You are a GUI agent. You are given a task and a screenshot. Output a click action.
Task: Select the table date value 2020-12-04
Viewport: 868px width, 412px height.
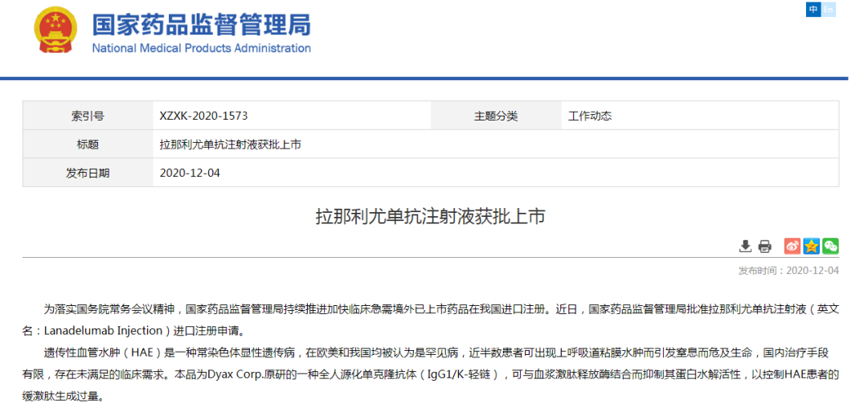coord(190,173)
